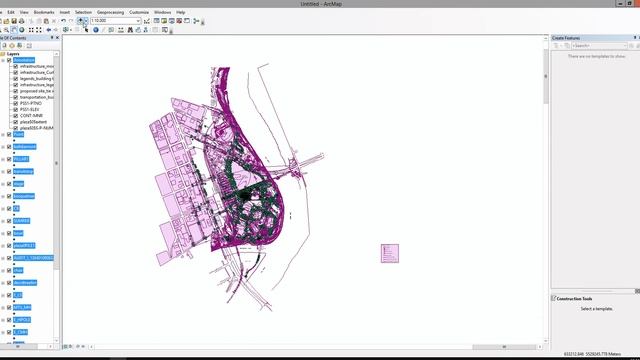The image size is (640, 360).
Task: Click the Print icon
Action: point(22,21)
